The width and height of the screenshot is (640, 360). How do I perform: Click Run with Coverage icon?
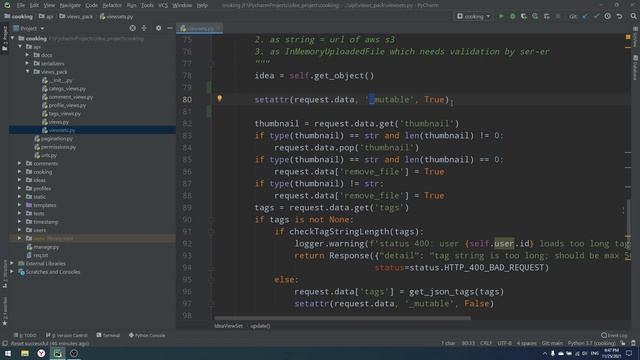(524, 16)
